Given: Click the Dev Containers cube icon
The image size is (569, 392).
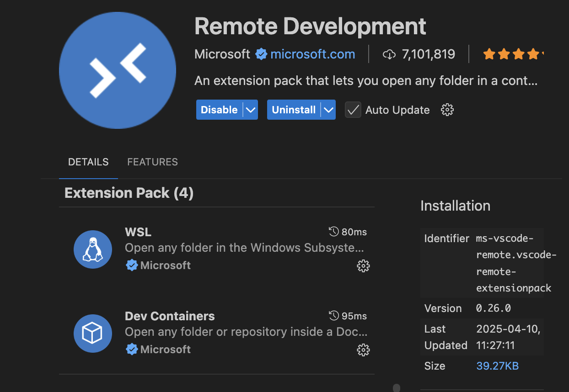Looking at the screenshot, I should [93, 334].
